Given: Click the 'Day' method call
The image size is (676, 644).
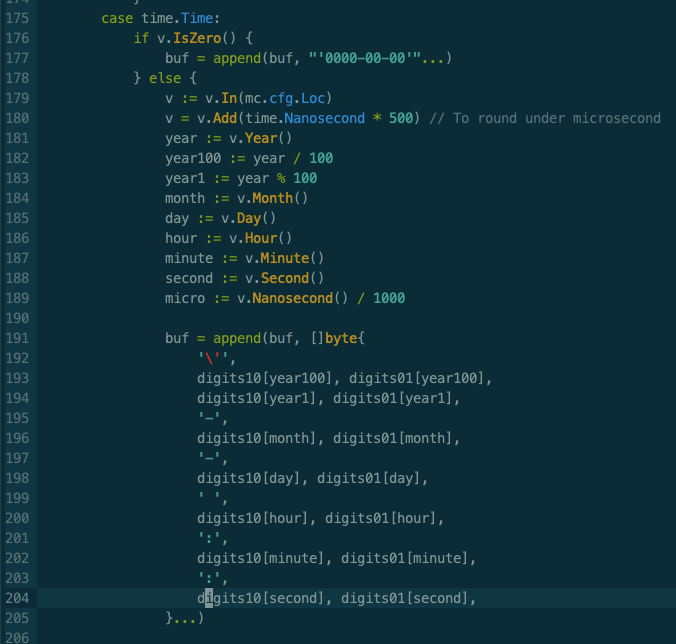Looking at the screenshot, I should click(249, 218).
